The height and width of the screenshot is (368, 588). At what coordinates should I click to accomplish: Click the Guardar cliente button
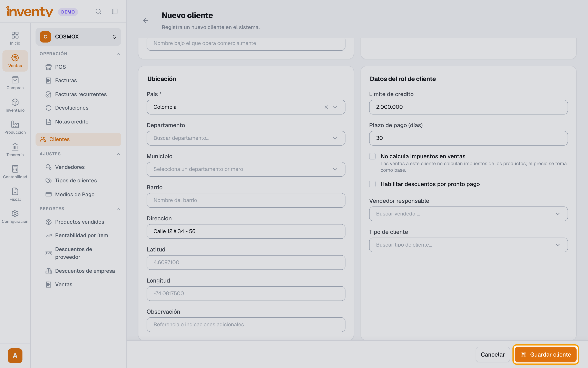click(546, 355)
